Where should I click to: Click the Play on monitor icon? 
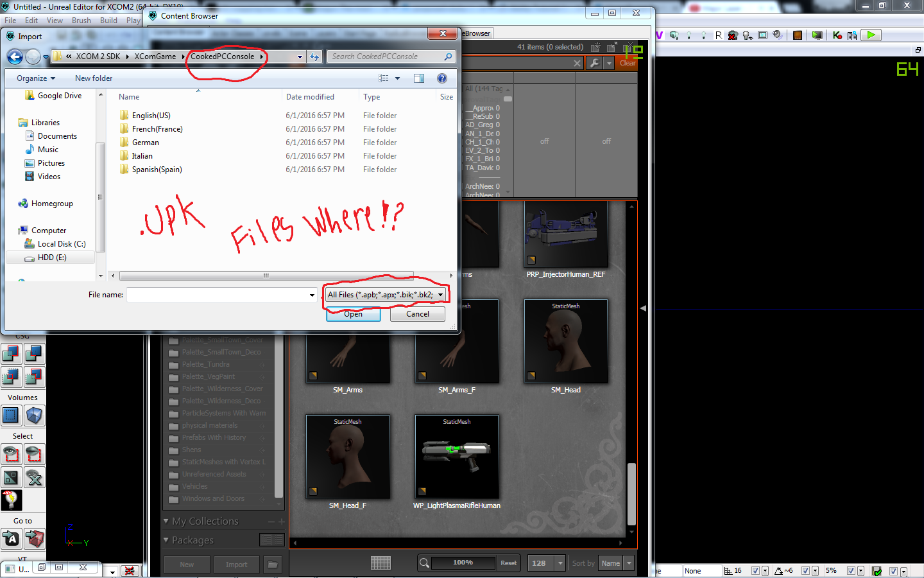817,35
